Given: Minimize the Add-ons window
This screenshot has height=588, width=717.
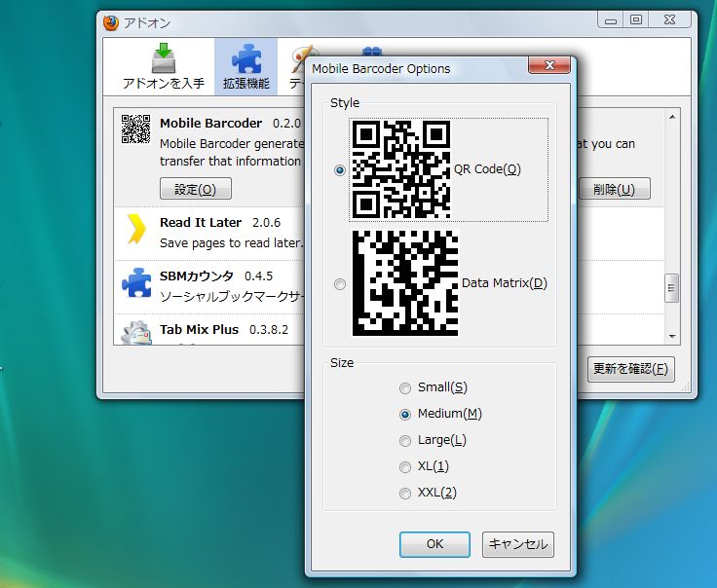Looking at the screenshot, I should [x=611, y=19].
